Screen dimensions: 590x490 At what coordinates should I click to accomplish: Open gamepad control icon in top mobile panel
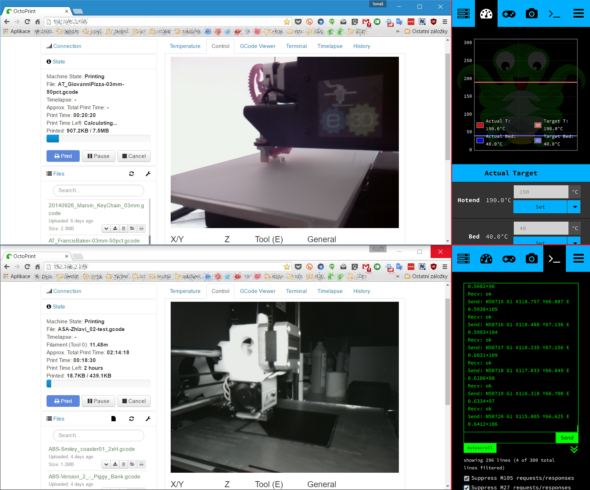point(509,14)
